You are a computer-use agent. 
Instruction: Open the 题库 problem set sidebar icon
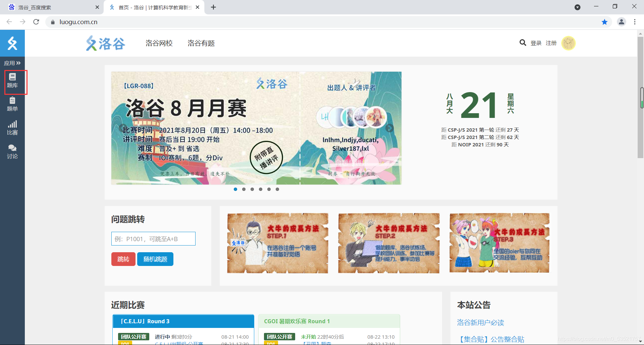pyautogui.click(x=12, y=81)
